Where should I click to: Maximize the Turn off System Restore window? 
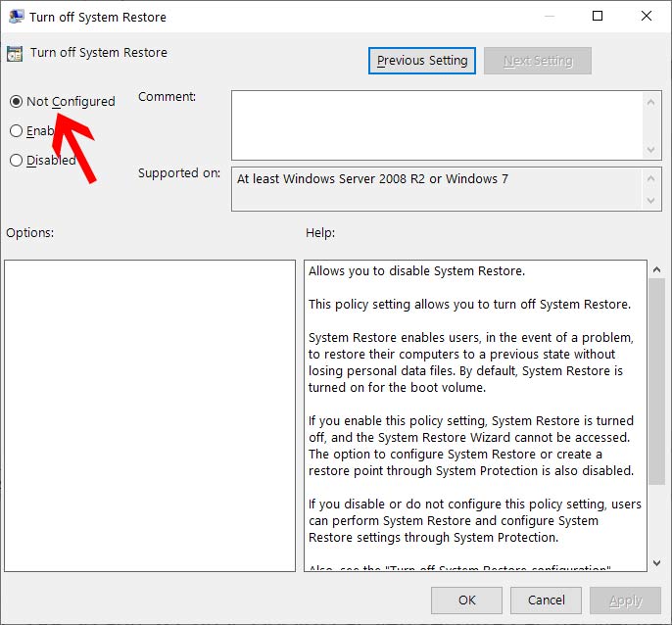point(597,17)
